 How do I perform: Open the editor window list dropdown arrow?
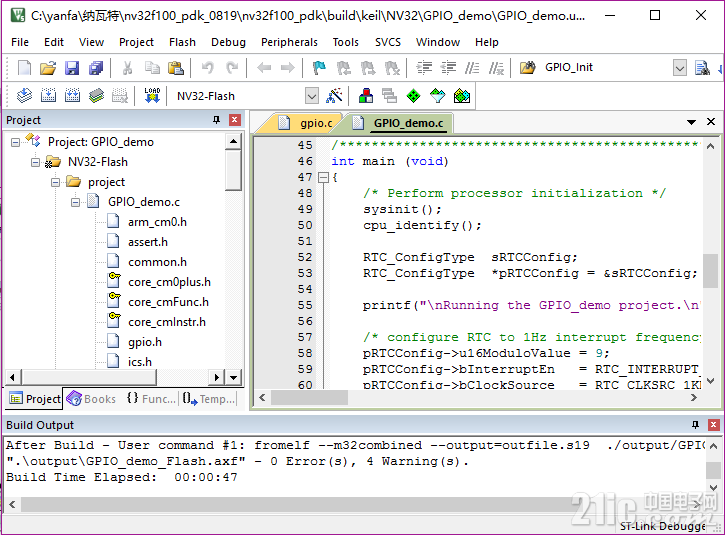[x=691, y=122]
